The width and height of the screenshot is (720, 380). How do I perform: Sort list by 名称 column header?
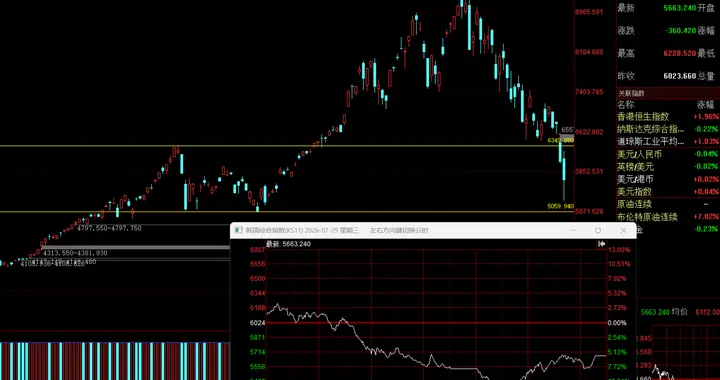tap(627, 105)
